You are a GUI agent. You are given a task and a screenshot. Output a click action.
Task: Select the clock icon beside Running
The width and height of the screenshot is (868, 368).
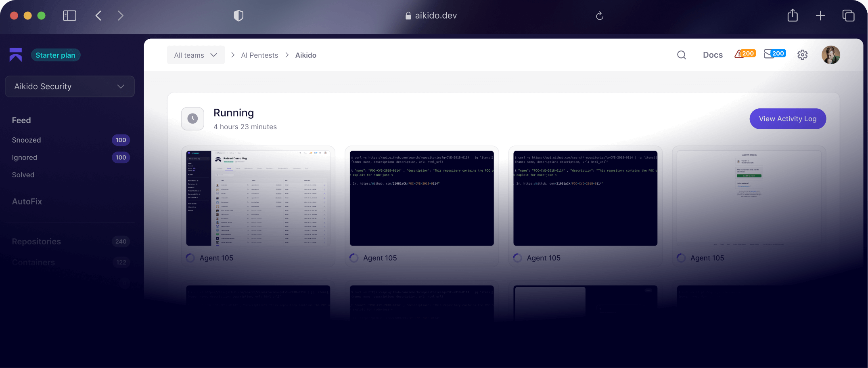(x=192, y=119)
